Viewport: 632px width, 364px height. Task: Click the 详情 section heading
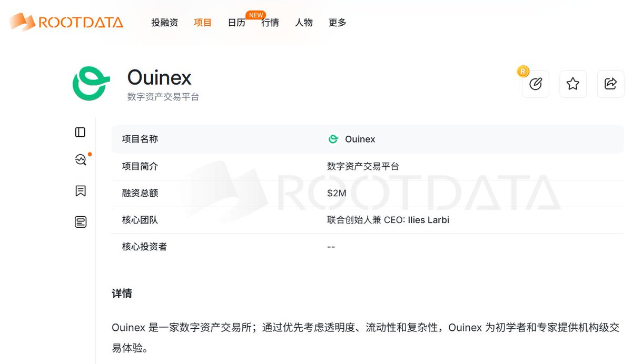coord(122,294)
